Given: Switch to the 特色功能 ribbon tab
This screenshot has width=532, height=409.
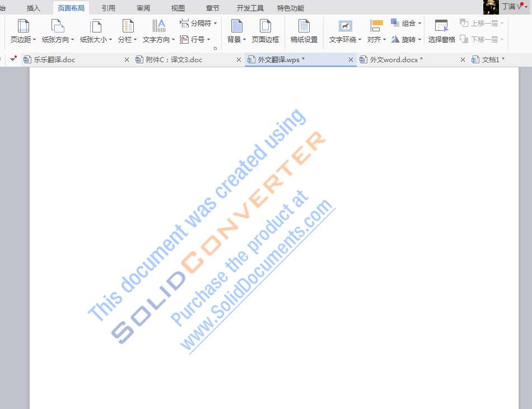Looking at the screenshot, I should click(291, 8).
